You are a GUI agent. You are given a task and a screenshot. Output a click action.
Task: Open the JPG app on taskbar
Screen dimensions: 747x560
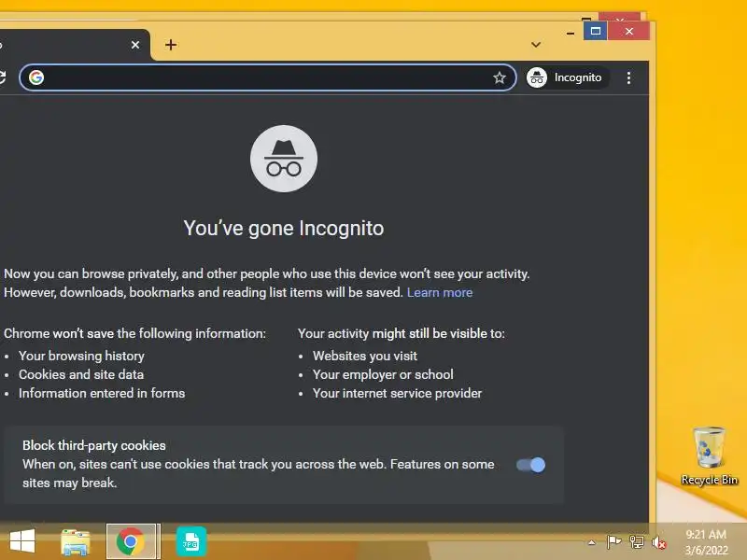coord(191,541)
